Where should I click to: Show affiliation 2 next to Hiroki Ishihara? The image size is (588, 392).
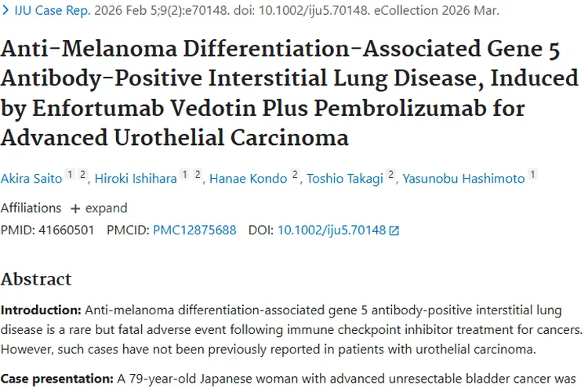click(198, 176)
